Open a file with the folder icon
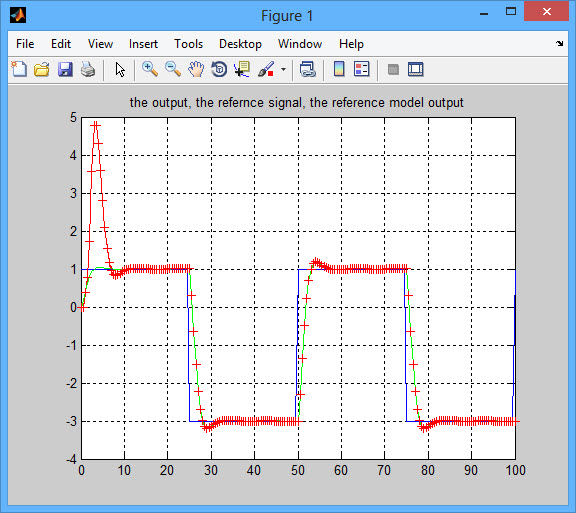This screenshot has width=576, height=513. coord(42,69)
